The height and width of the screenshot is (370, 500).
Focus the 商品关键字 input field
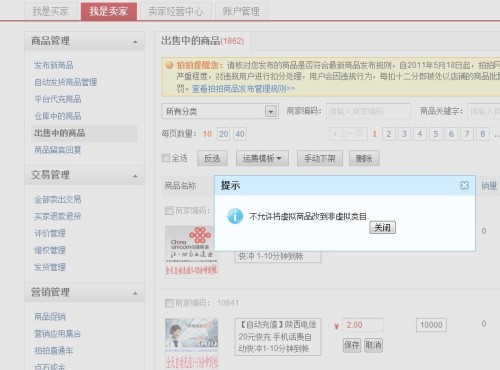(484, 111)
